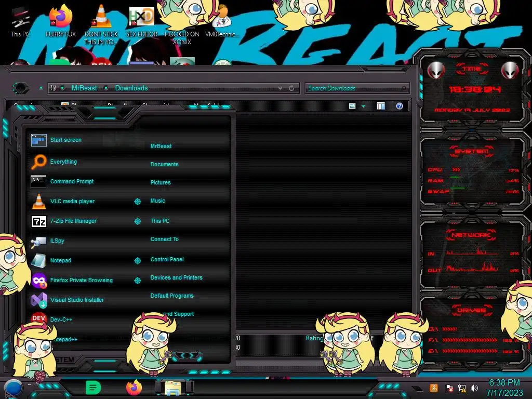Image resolution: width=532 pixels, height=399 pixels.
Task: Expand Firefox Private Browsing jump list arrow
Action: [137, 280]
